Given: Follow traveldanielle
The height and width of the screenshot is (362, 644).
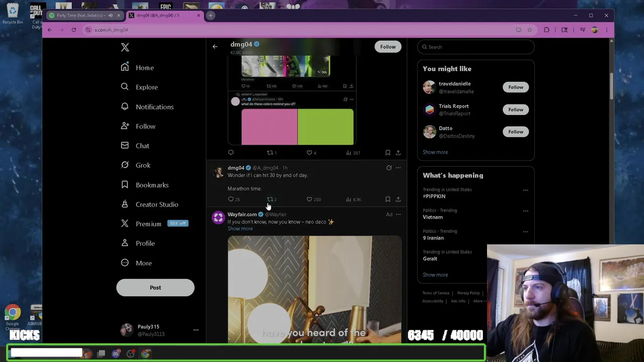Looking at the screenshot, I should click(516, 87).
